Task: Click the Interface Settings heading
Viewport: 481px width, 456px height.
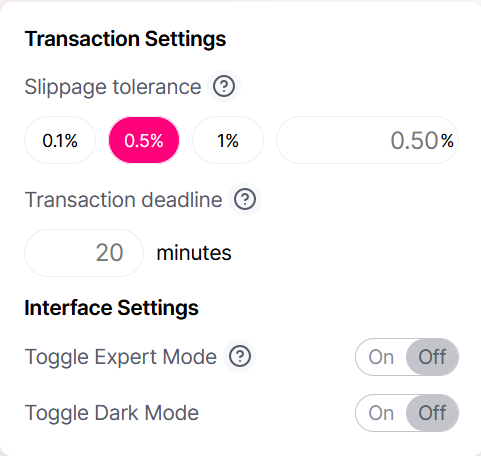Action: click(111, 308)
